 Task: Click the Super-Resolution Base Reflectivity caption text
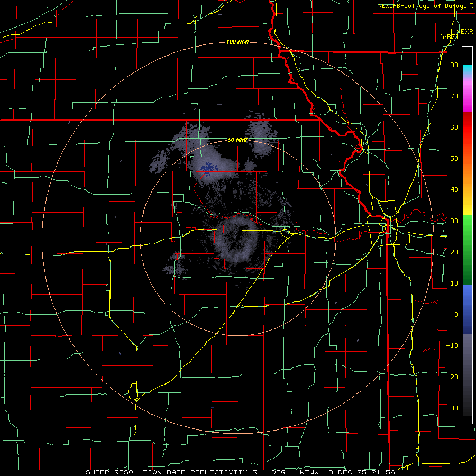pyautogui.click(x=166, y=472)
